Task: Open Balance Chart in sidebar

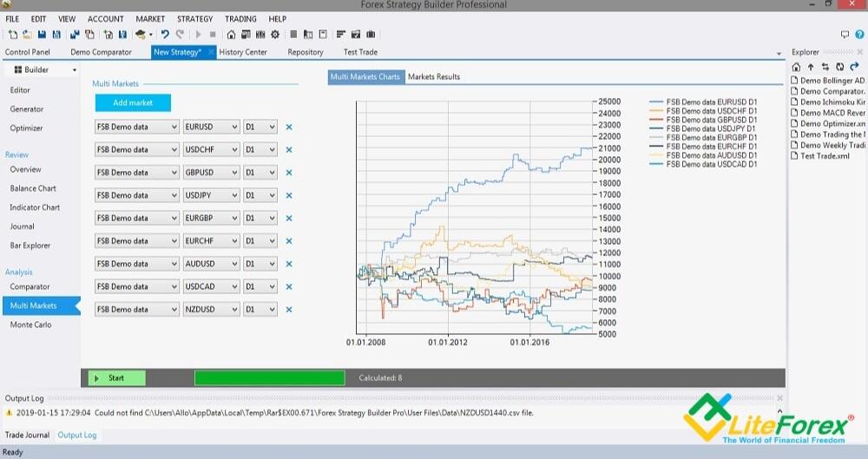Action: [x=33, y=188]
